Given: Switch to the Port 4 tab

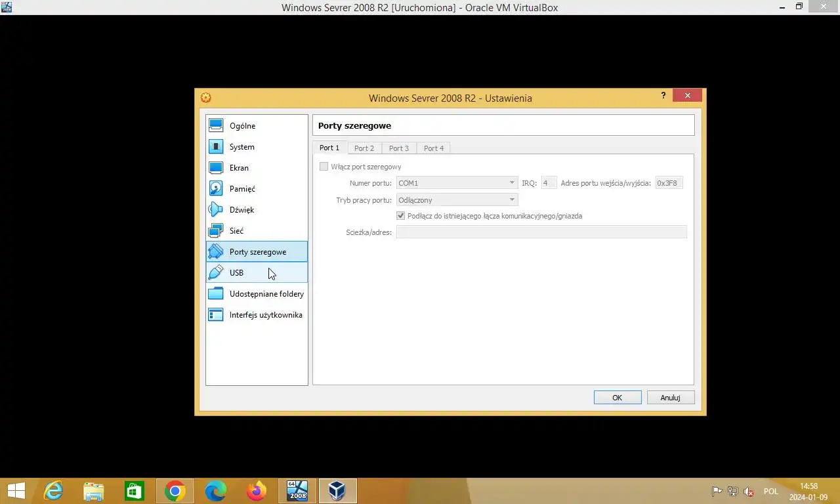Looking at the screenshot, I should (434, 148).
